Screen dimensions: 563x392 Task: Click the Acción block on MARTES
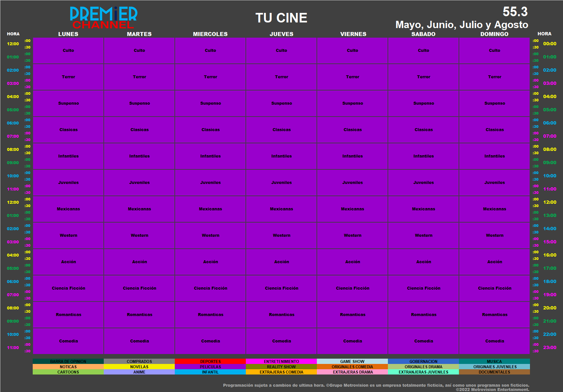coord(139,262)
